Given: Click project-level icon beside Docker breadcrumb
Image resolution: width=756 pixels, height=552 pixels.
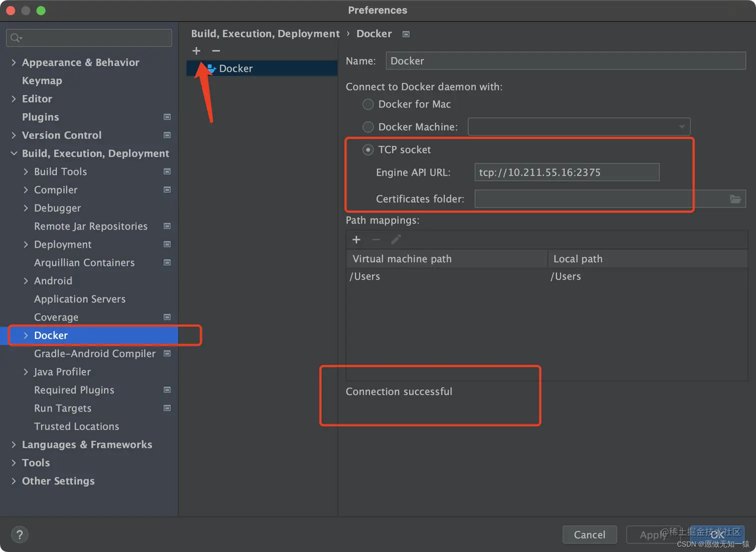Looking at the screenshot, I should [x=406, y=34].
